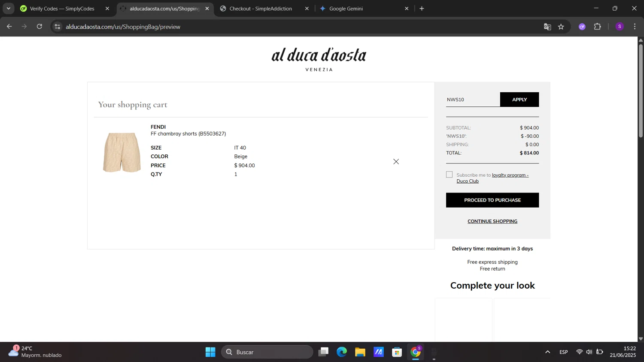Open a new browser tab

pyautogui.click(x=422, y=9)
